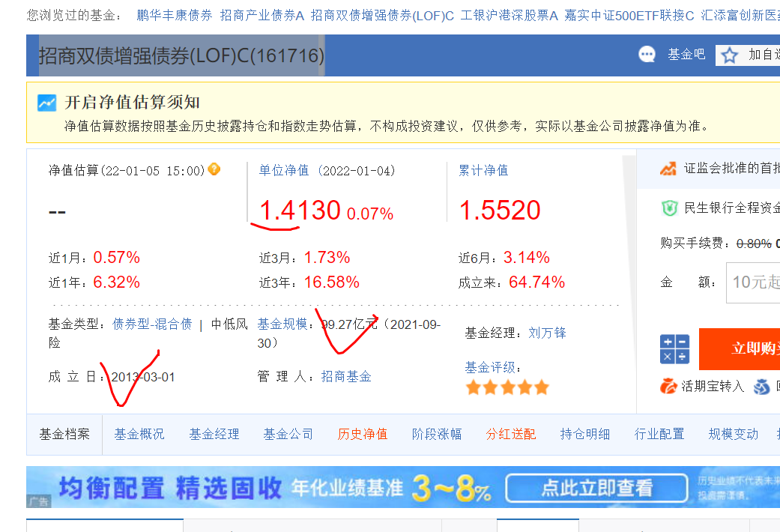Viewport: 780px width, 532px height.
Task: Click the 活期宝转入 text
Action: [713, 387]
